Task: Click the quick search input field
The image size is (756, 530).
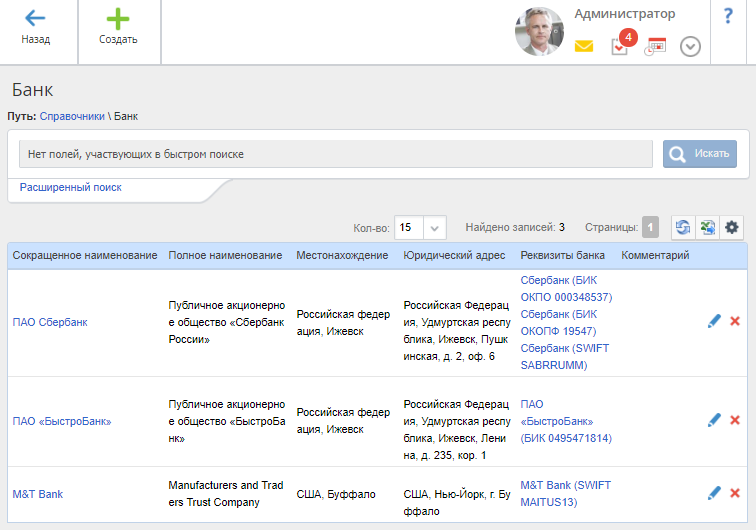Action: 338,154
